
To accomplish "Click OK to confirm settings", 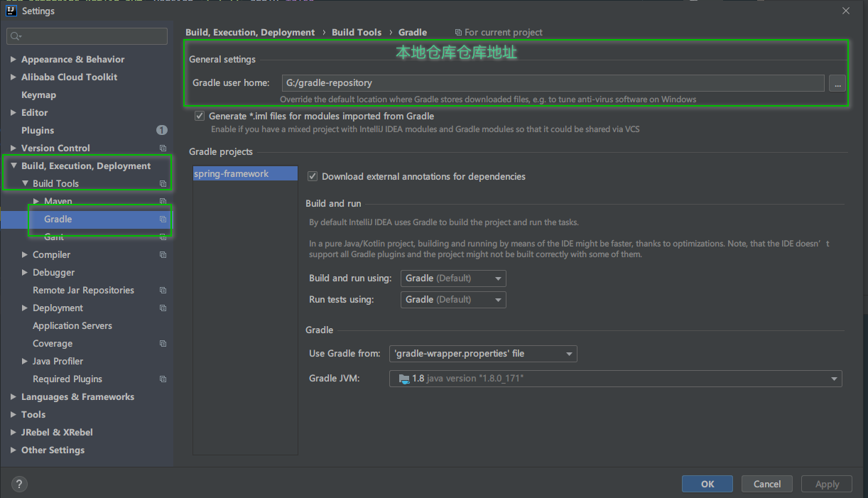I will 707,485.
